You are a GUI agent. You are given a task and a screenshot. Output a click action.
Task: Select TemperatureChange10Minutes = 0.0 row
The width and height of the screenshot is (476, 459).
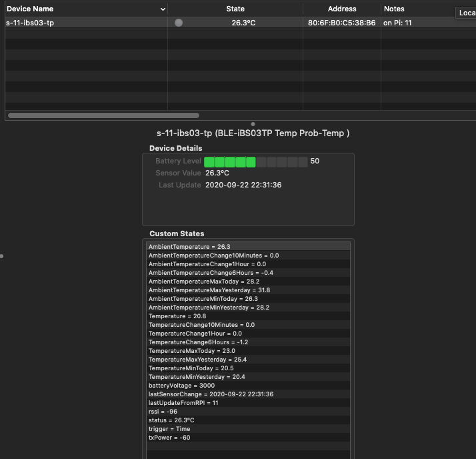(x=248, y=324)
